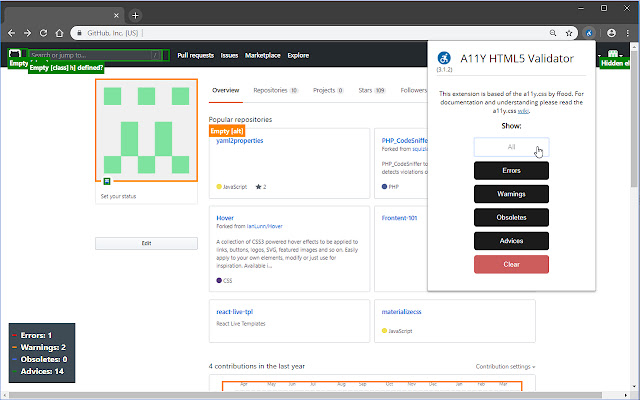Click the accessibility logo in the validator popup
Screen dimensions: 640x400
coord(444,58)
